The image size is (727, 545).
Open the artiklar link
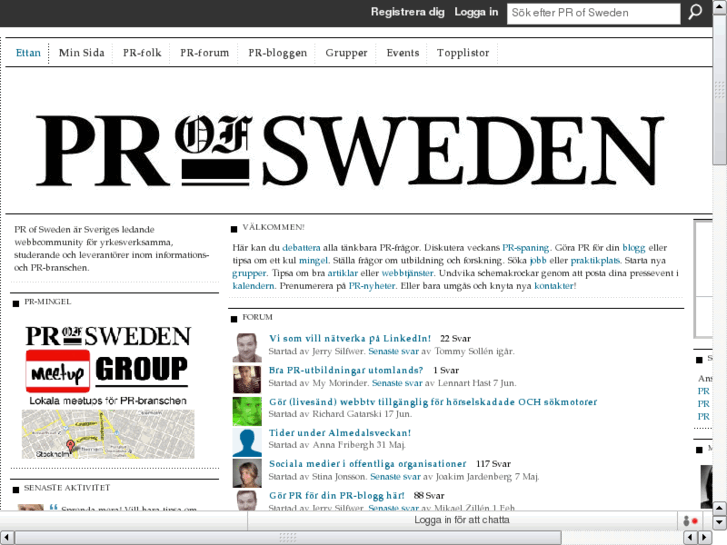pos(343,273)
